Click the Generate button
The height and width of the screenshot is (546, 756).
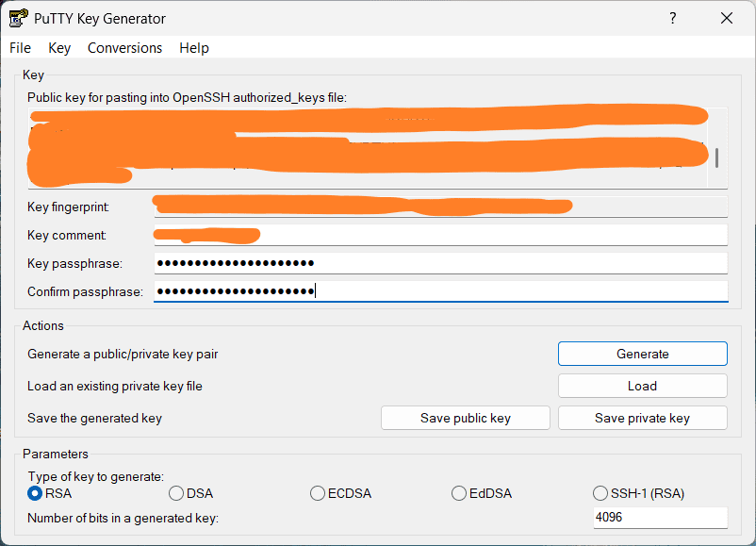(643, 354)
